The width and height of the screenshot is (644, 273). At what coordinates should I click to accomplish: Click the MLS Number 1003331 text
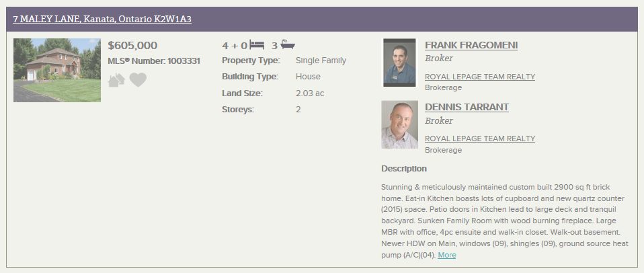(x=154, y=61)
